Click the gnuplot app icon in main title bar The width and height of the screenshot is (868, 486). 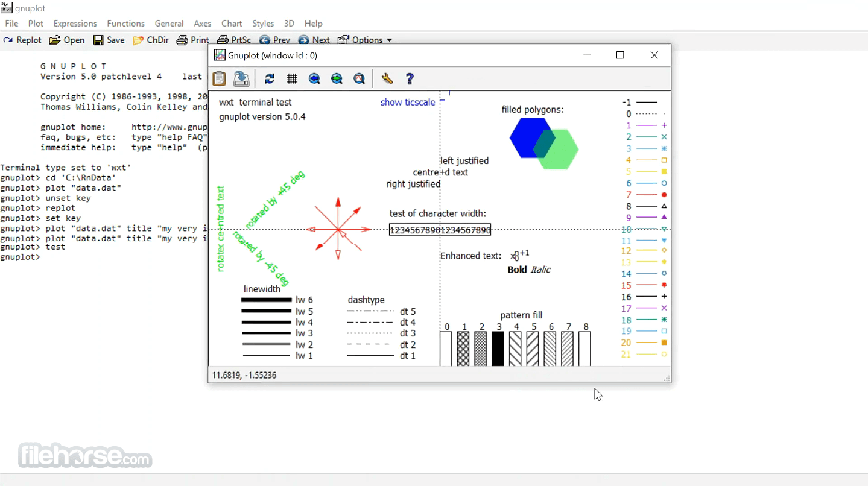click(7, 7)
